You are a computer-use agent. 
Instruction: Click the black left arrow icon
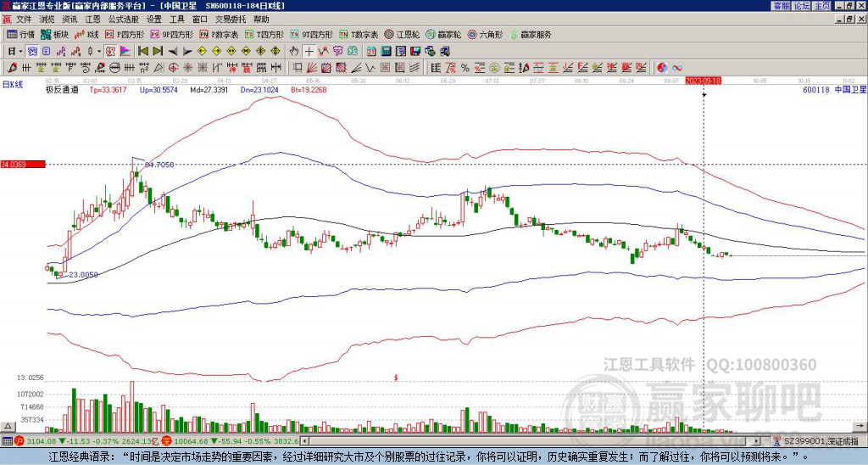pyautogui.click(x=173, y=51)
